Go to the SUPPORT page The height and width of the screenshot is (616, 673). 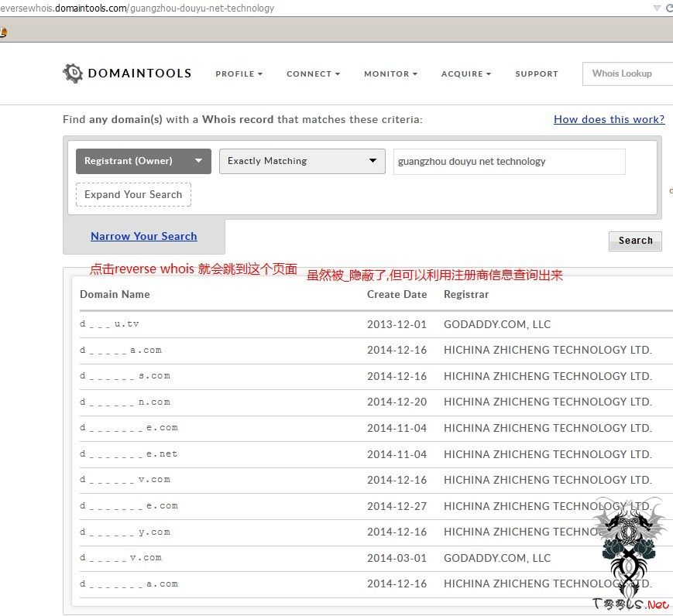click(537, 74)
